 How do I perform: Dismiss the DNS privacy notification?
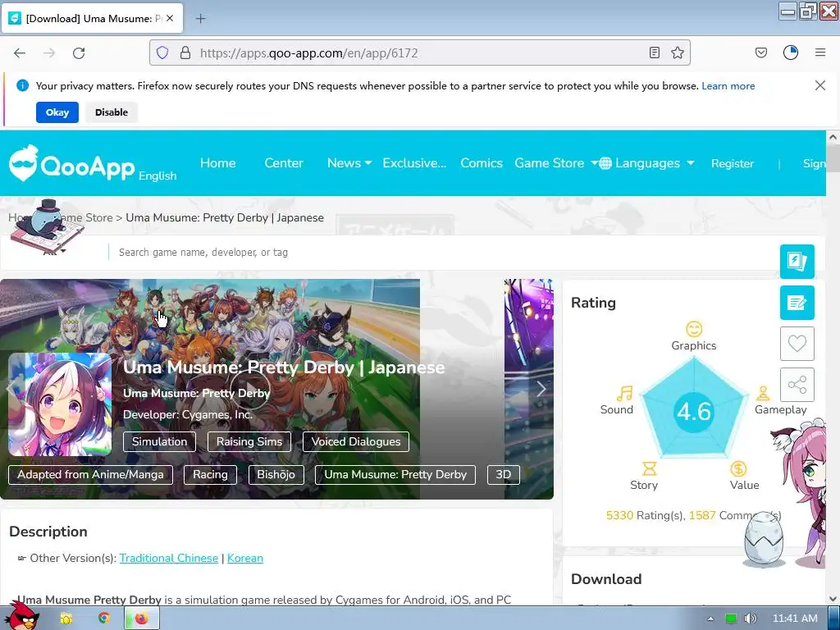coord(819,85)
